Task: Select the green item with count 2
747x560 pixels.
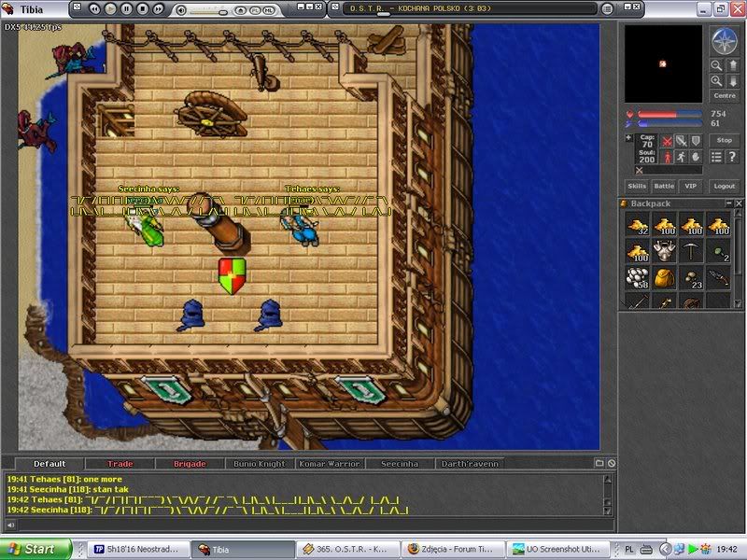Action: pyautogui.click(x=718, y=251)
